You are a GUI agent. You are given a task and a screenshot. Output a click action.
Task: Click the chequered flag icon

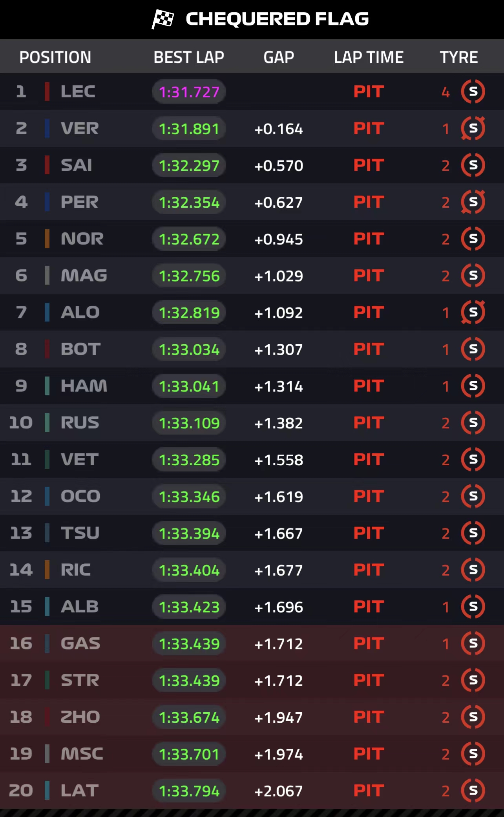[163, 19]
